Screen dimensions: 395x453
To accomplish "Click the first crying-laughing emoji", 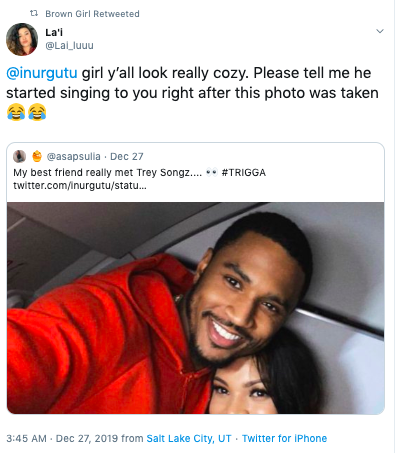I will 16,112.
